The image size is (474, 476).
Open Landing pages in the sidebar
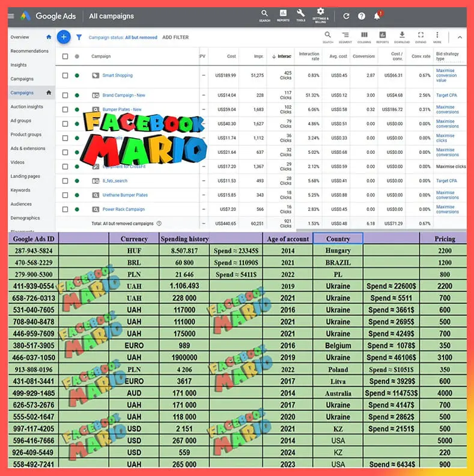(x=25, y=176)
